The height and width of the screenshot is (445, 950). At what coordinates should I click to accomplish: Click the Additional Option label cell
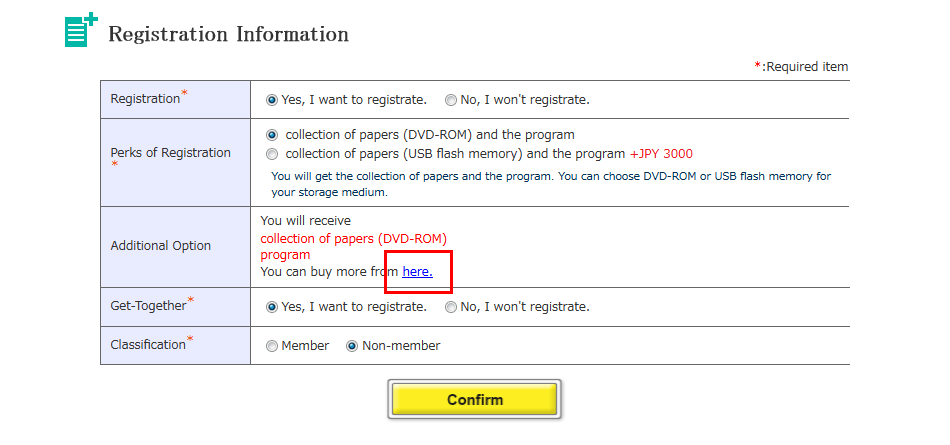pos(175,247)
